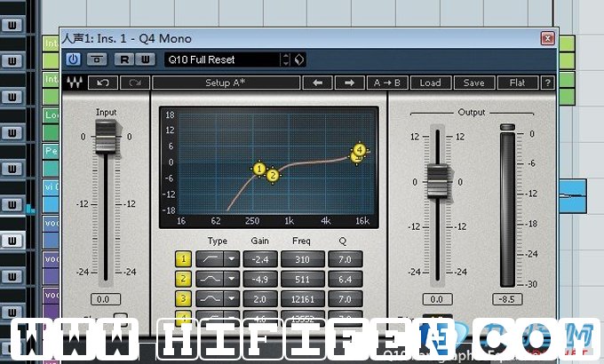Go to previous preset with left arrow
604x364 pixels.
(318, 83)
